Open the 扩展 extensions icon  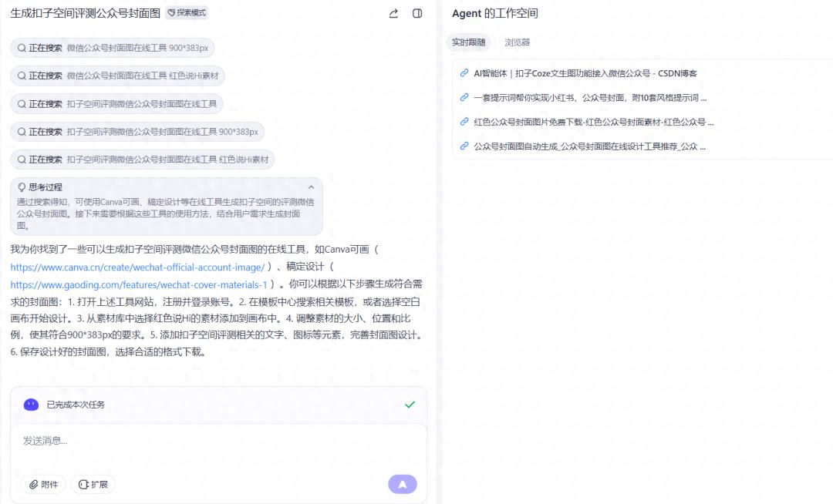(83, 484)
